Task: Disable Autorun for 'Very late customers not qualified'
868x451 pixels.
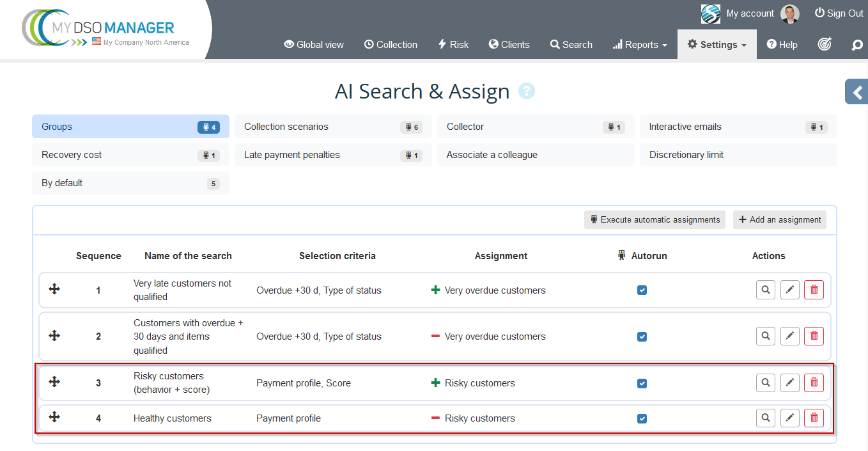Action: [x=642, y=290]
